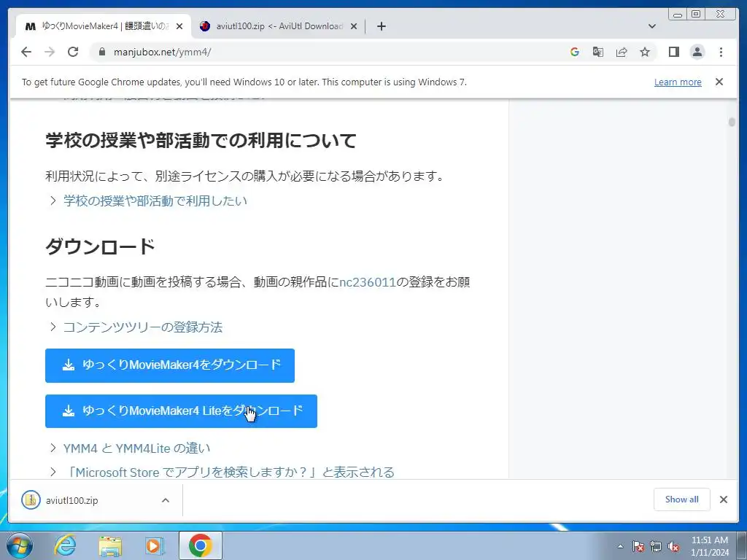Reload the page with the refresh icon

[73, 52]
